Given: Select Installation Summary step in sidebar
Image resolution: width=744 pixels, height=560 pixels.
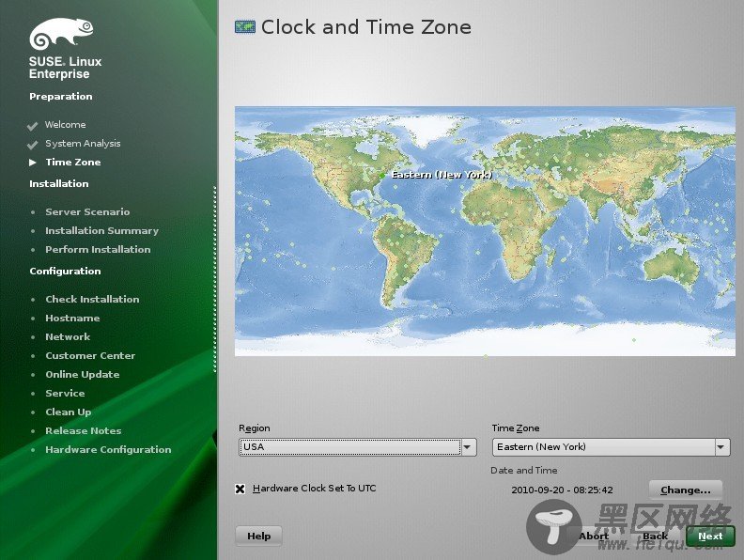Looking at the screenshot, I should point(102,230).
